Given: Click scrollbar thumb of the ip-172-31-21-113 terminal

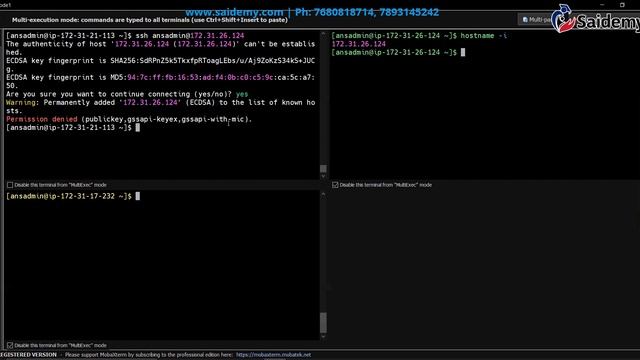Looking at the screenshot, I should click(323, 169).
